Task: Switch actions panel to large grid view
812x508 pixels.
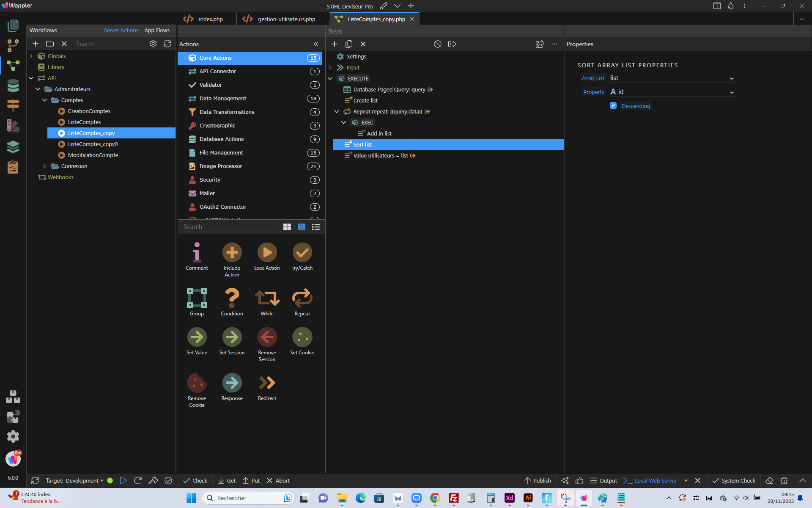Action: tap(287, 227)
